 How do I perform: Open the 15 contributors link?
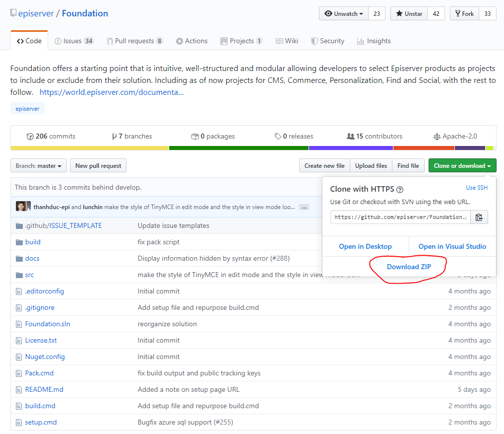pos(375,137)
